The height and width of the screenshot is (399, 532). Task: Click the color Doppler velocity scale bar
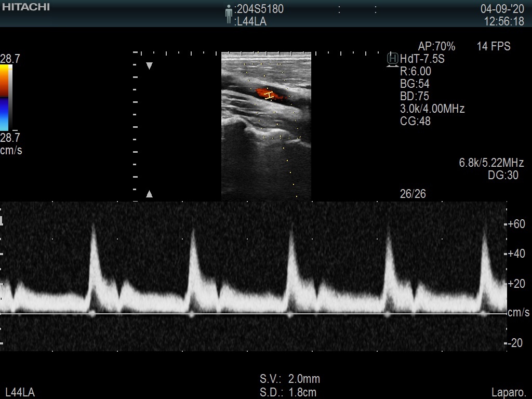click(6, 98)
